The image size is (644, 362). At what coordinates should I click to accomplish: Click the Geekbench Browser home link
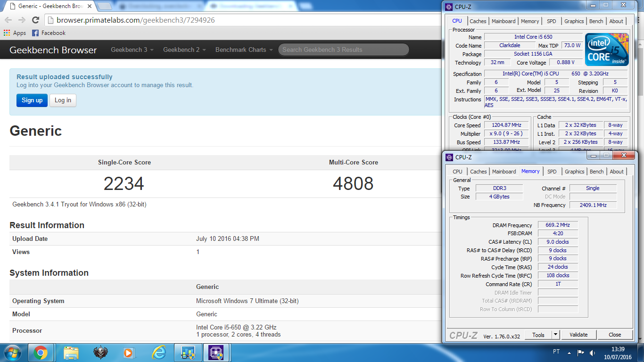click(x=53, y=50)
